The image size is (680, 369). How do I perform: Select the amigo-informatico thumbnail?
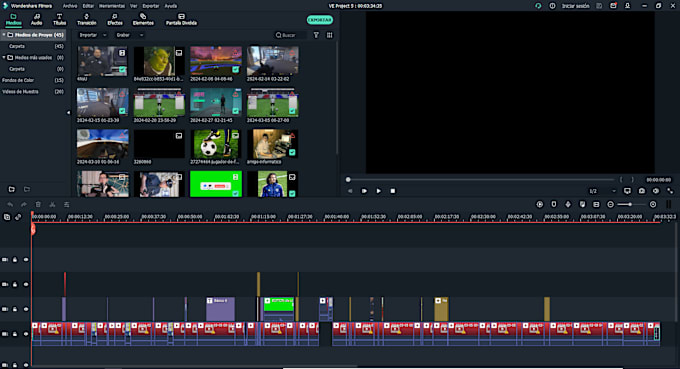point(272,144)
